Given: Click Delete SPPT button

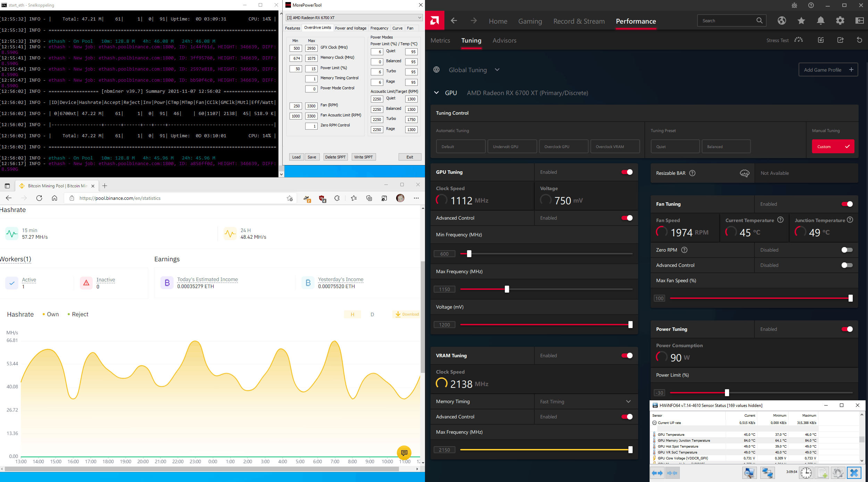Looking at the screenshot, I should click(335, 157).
